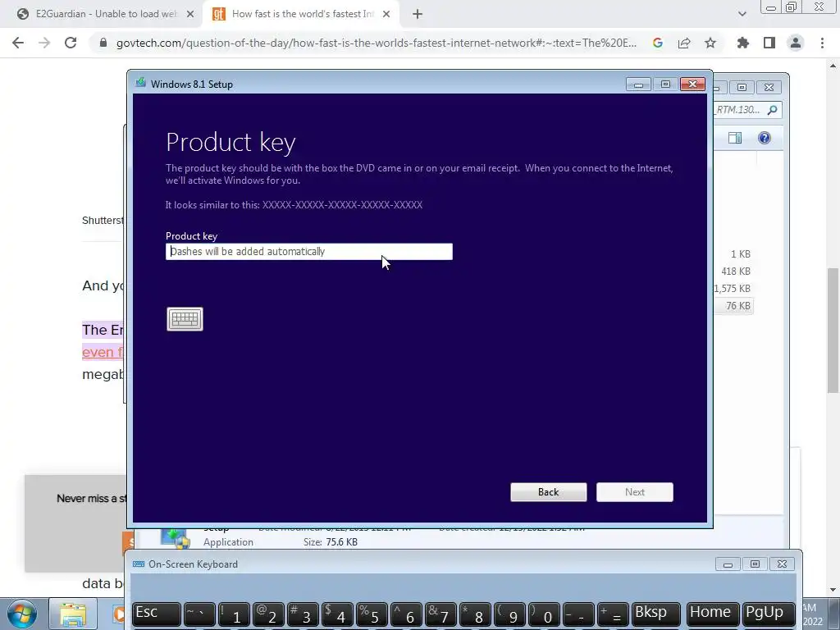Screen dimensions: 840x630
Task: Bookmark this page with the star icon
Action: [710, 43]
